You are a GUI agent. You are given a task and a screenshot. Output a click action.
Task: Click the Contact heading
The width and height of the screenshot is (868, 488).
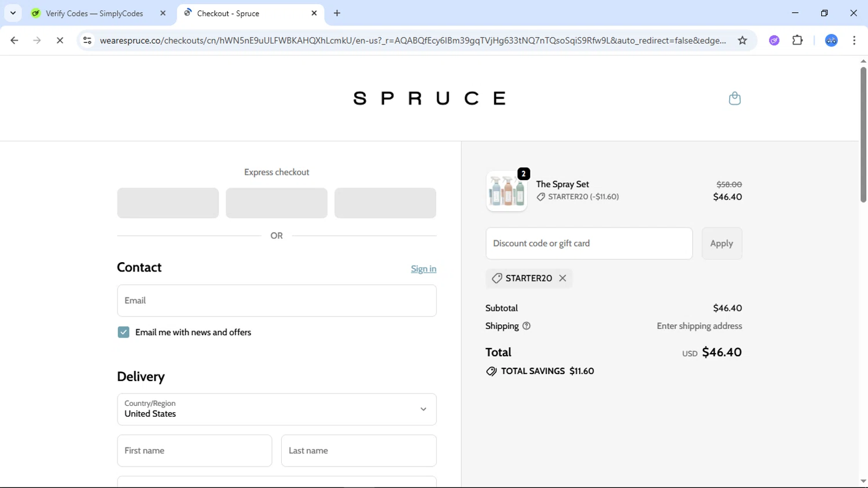coord(139,267)
